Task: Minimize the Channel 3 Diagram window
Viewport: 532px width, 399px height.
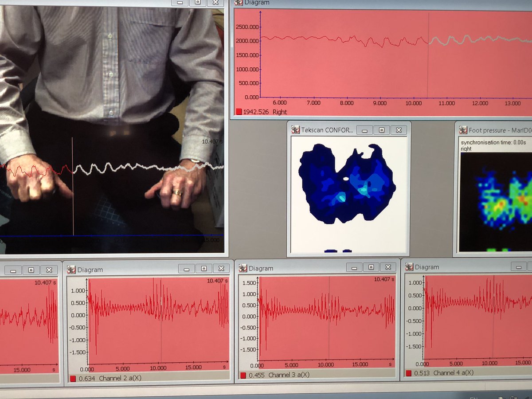Action: tap(355, 267)
